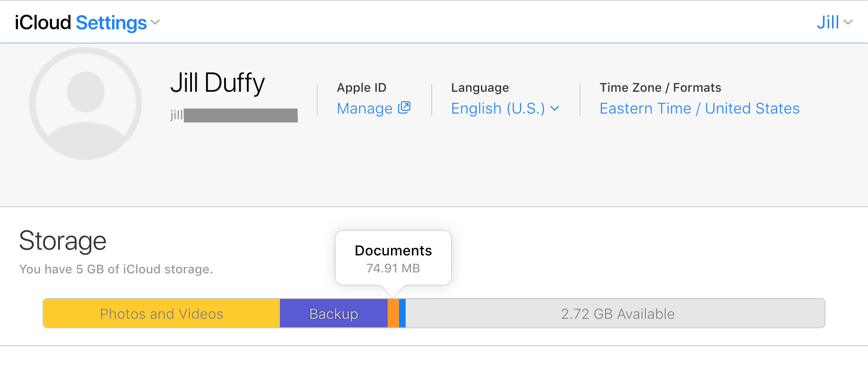
Task: Click the Time Zone / Formats label
Action: (x=660, y=88)
